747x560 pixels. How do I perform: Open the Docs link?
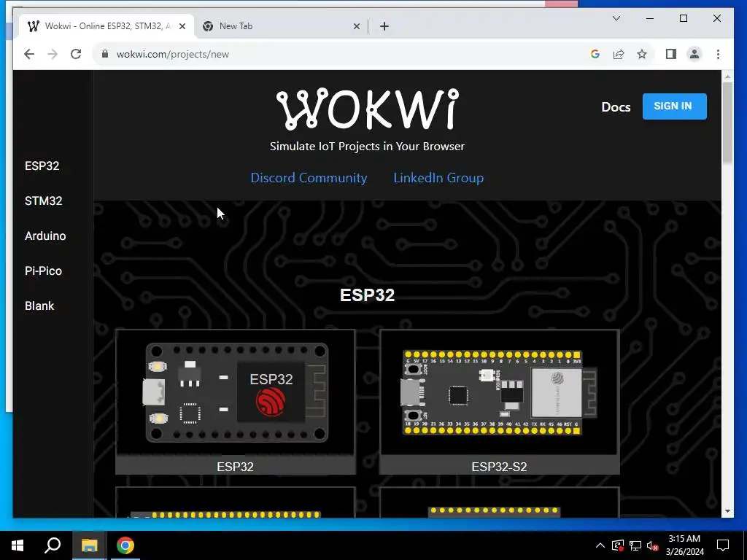pyautogui.click(x=616, y=106)
